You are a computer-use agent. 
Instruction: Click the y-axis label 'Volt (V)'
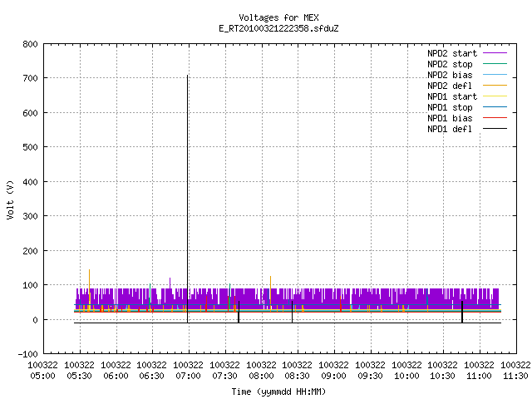coord(11,200)
